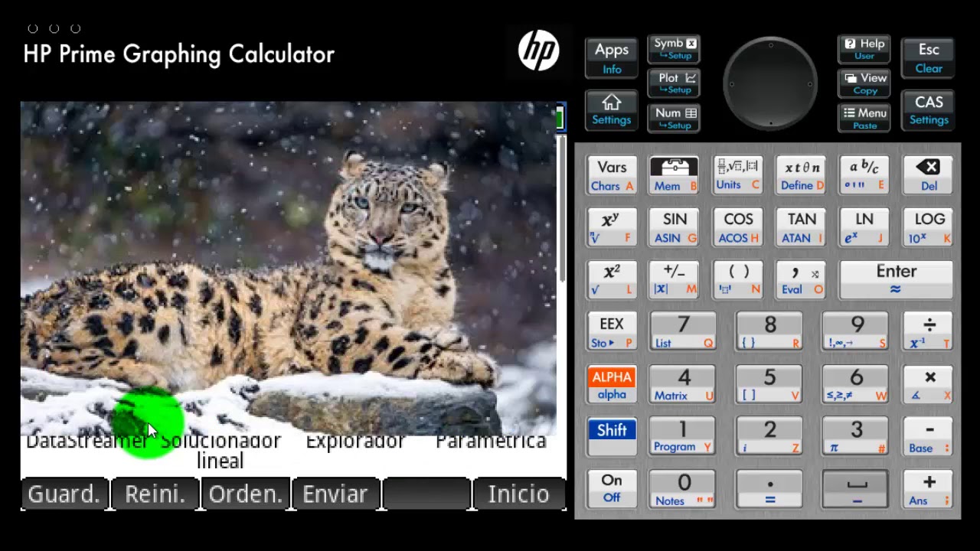Click the HP logo
The width and height of the screenshot is (980, 551).
click(x=538, y=51)
